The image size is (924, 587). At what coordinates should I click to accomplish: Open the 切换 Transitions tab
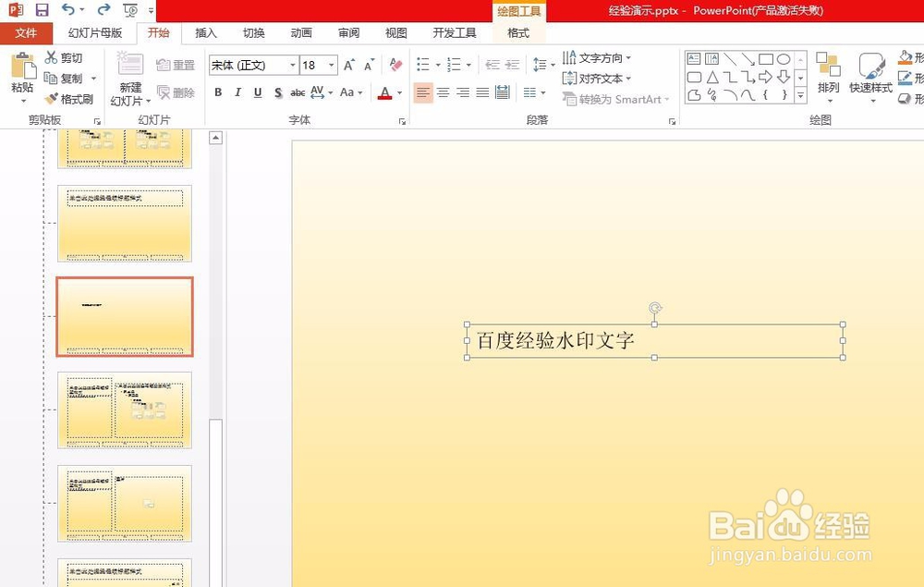253,33
